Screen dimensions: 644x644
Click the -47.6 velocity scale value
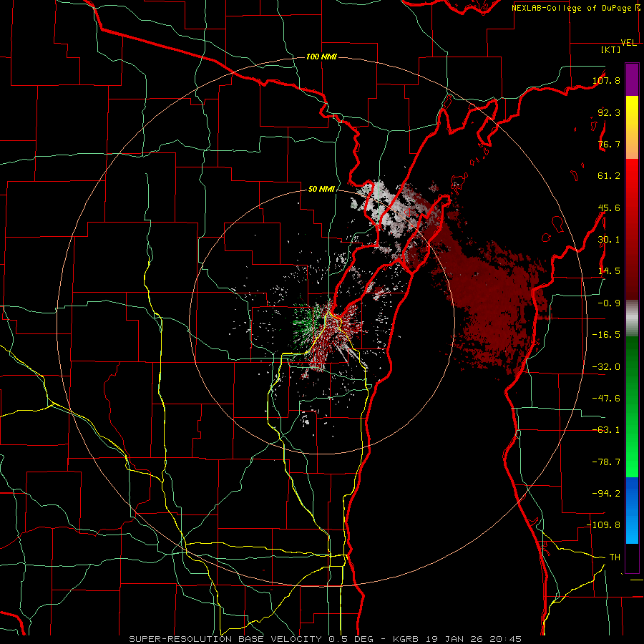pyautogui.click(x=606, y=399)
